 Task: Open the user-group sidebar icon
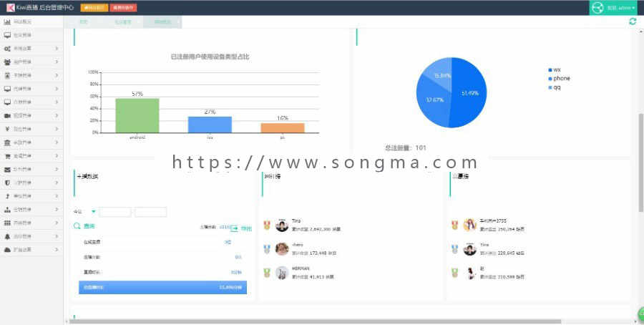[x=7, y=62]
